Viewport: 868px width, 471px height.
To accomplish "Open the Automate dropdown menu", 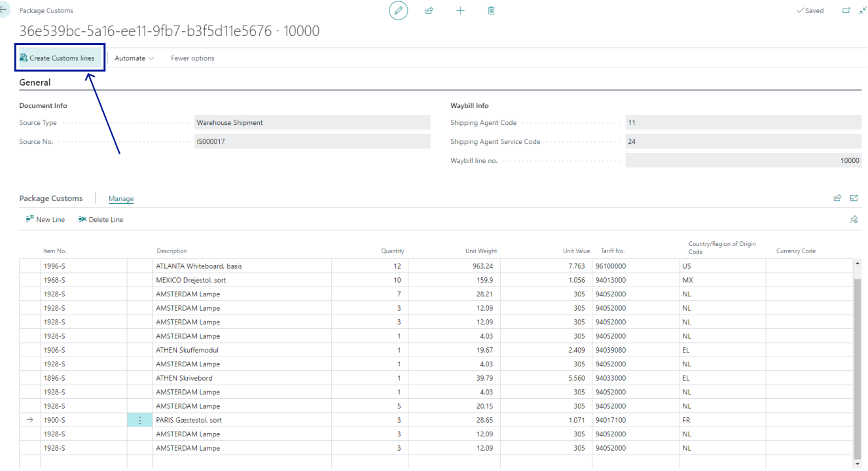I will pos(134,58).
